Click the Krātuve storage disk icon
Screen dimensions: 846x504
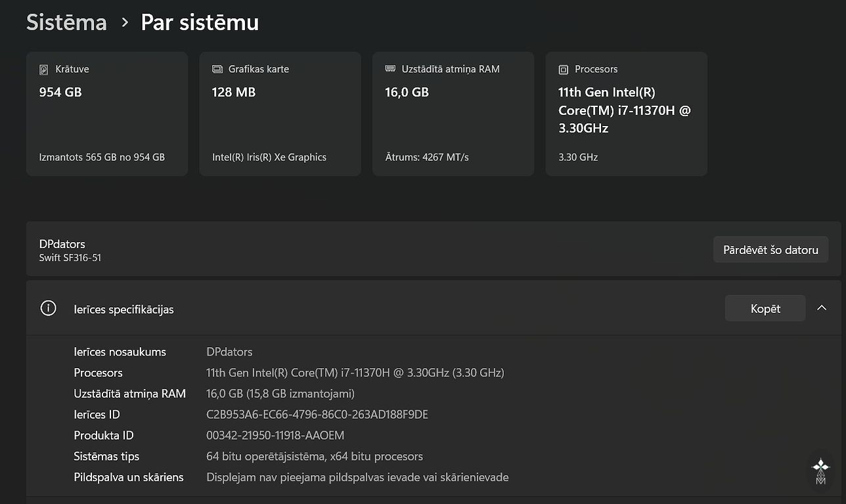pos(44,70)
